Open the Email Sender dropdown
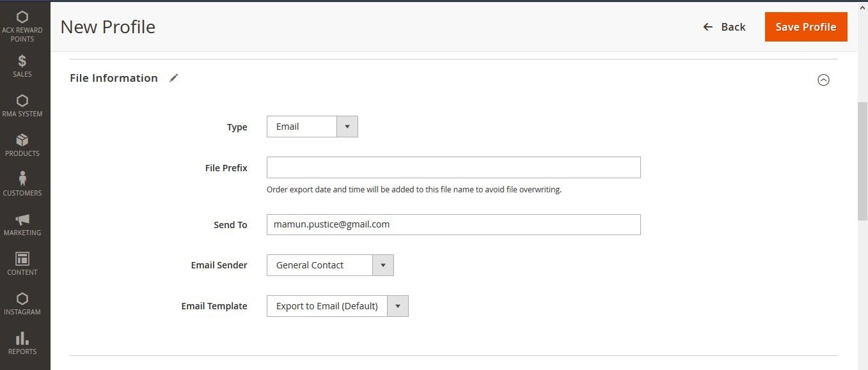The image size is (868, 370). click(330, 265)
